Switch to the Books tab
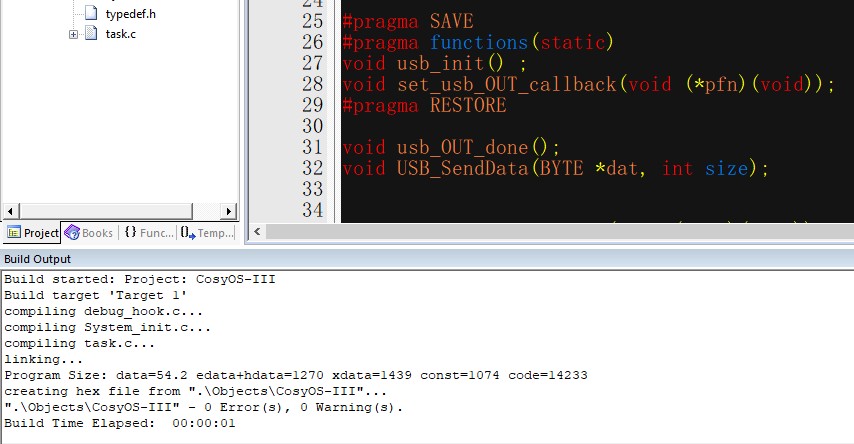Image resolution: width=854 pixels, height=444 pixels. 89,233
